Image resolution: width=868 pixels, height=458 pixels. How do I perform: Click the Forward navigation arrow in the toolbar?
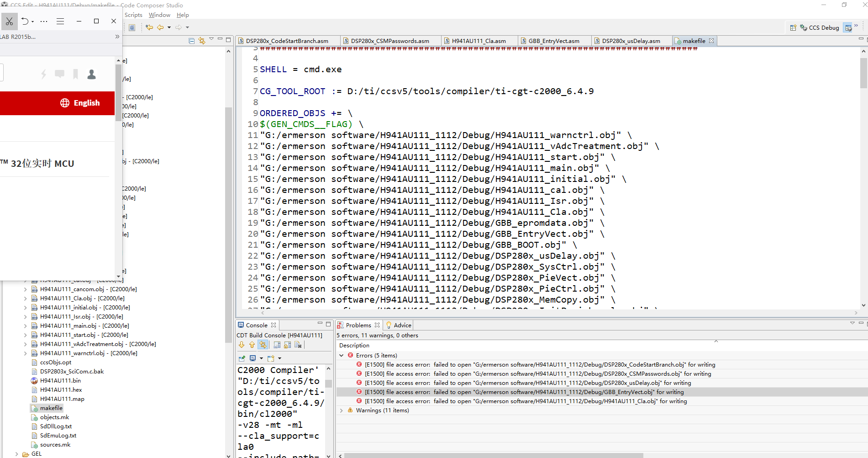coord(179,27)
